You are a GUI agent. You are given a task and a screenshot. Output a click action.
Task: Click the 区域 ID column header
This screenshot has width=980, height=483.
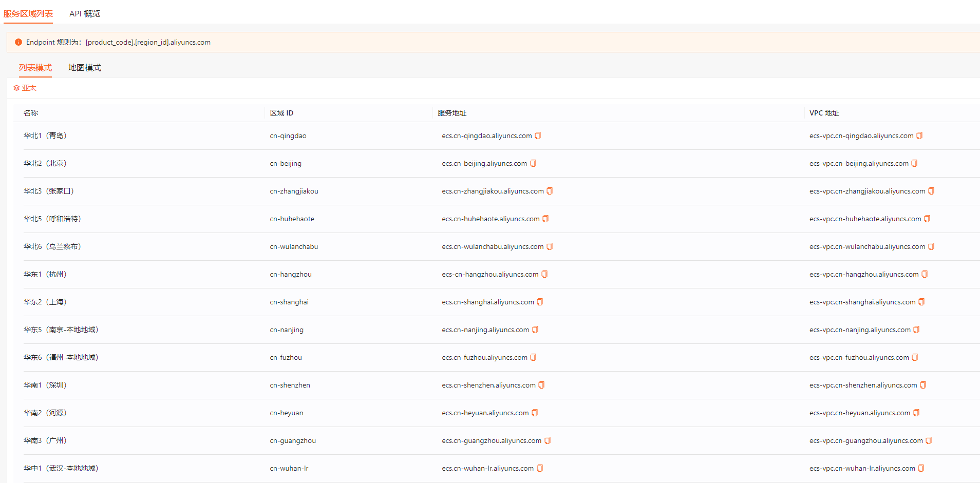(281, 113)
